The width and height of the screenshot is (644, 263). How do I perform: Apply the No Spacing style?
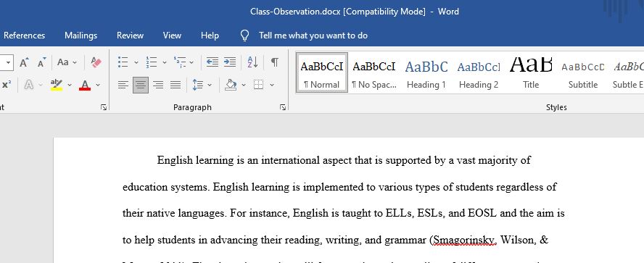(x=373, y=72)
